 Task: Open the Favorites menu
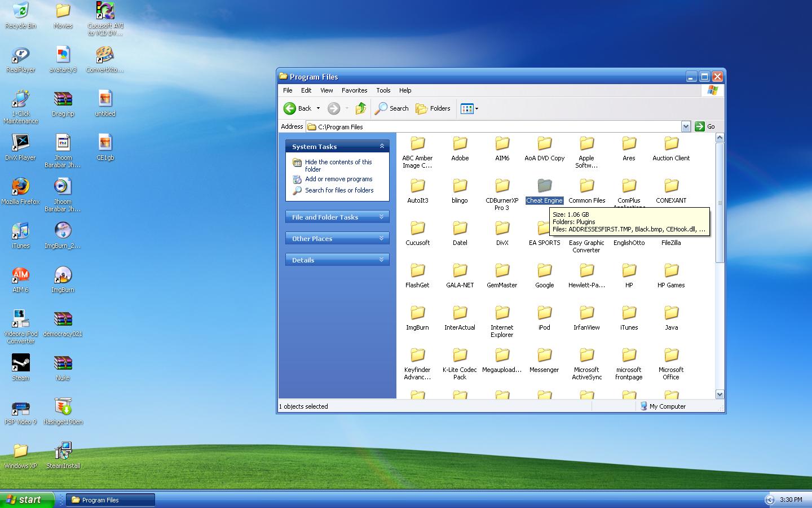(354, 90)
